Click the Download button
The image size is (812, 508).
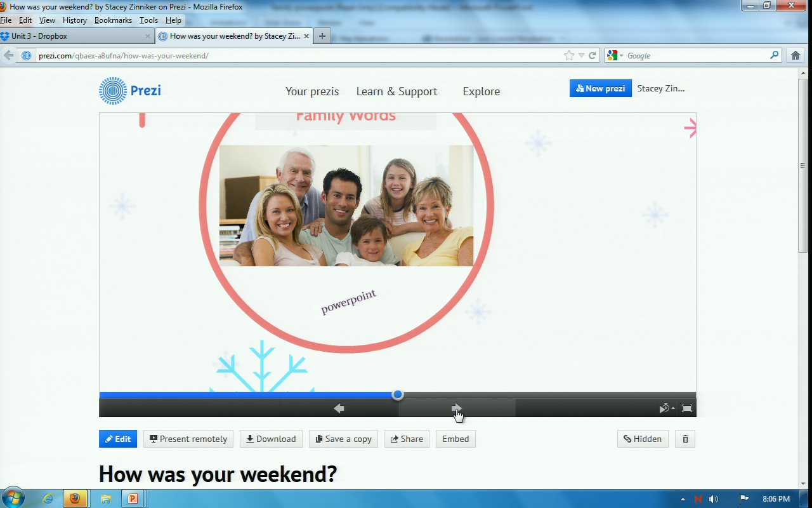coord(271,439)
